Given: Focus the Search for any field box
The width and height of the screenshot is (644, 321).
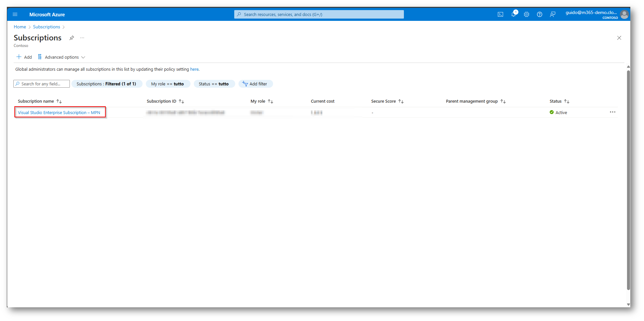Looking at the screenshot, I should coord(42,84).
